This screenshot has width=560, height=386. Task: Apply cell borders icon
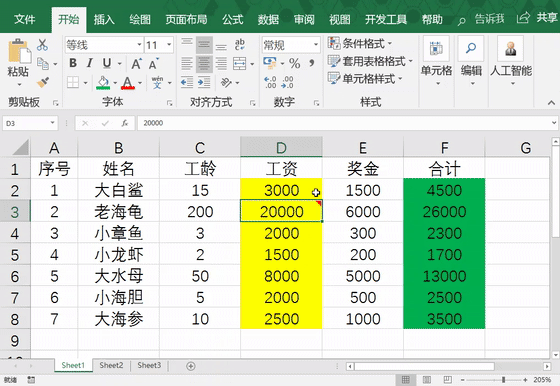pos(73,82)
